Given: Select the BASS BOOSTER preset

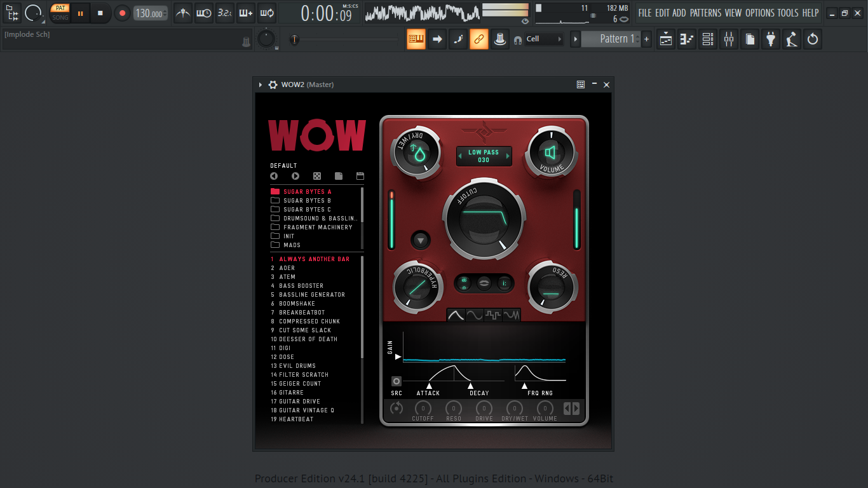Looking at the screenshot, I should 301,286.
